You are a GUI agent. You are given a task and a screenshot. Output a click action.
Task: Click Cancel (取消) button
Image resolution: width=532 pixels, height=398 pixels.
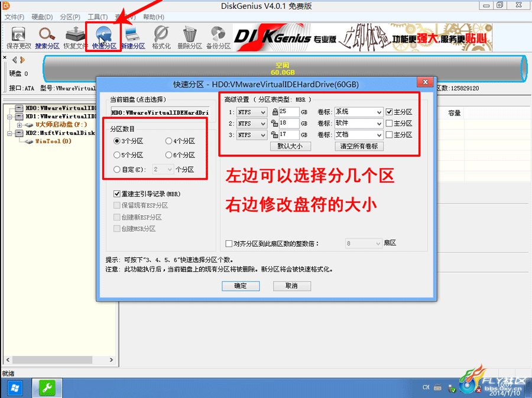coord(292,286)
